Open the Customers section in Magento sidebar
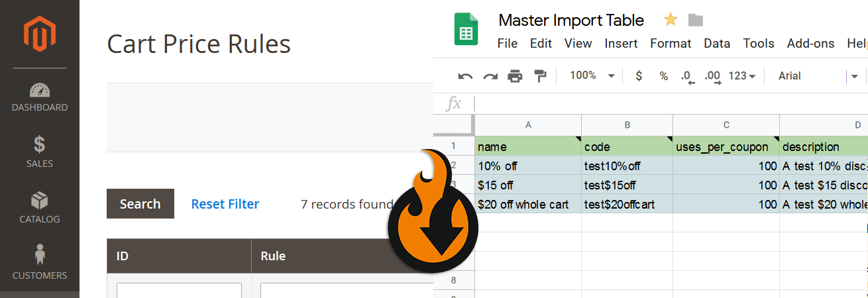868x298 pixels. (40, 263)
